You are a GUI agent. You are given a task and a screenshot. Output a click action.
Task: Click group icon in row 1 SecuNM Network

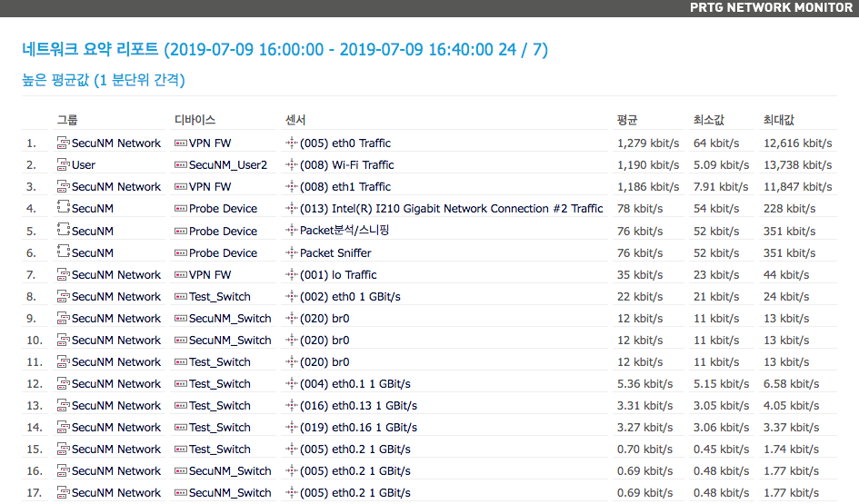[64, 143]
